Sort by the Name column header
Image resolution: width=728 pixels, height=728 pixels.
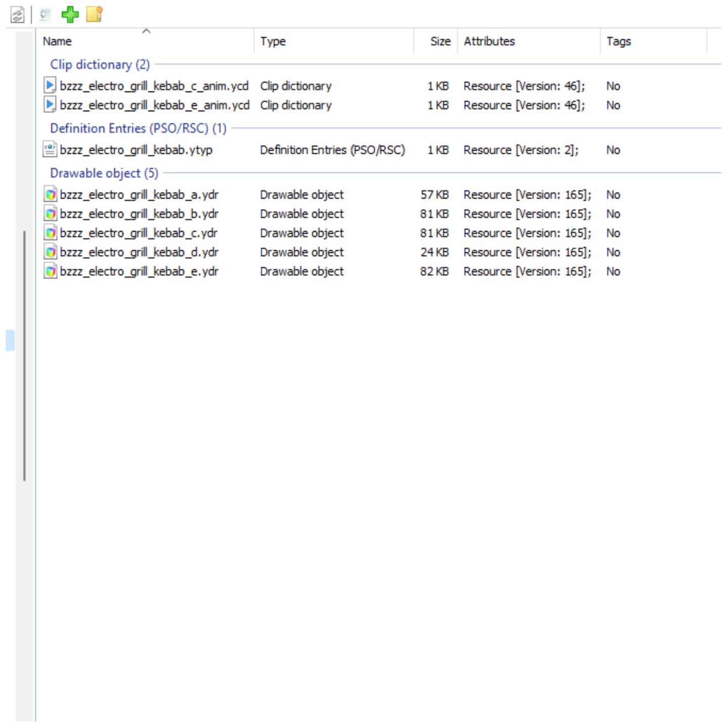pos(146,41)
